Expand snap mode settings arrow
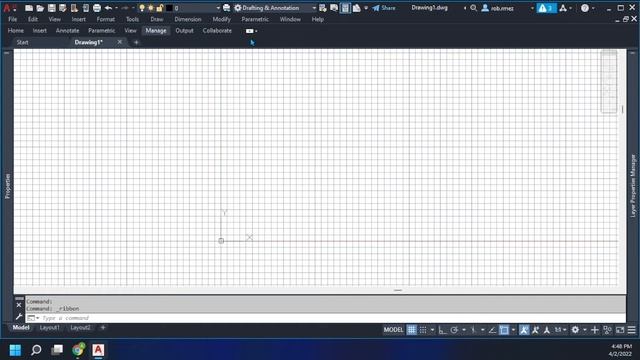 coord(432,330)
